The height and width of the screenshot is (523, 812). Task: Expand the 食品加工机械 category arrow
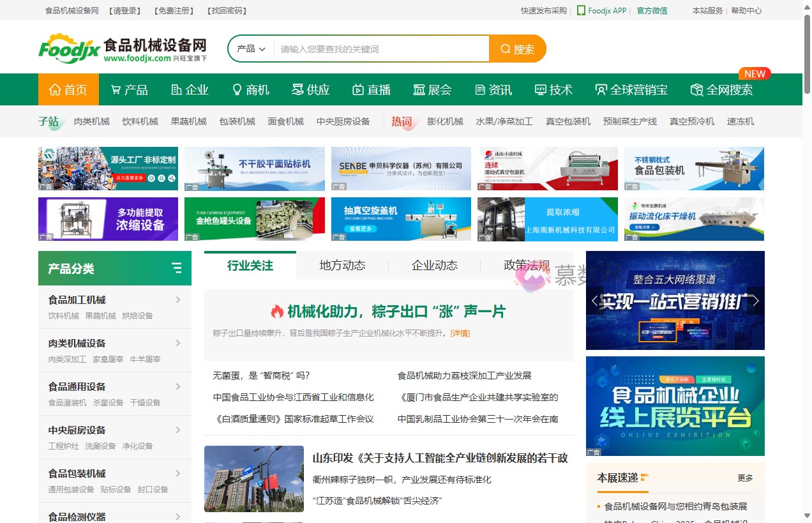point(178,300)
